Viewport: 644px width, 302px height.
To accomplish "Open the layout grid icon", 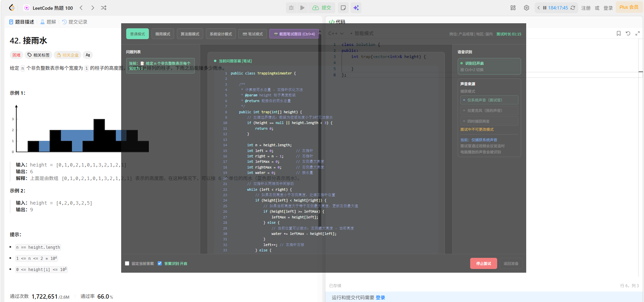I will (513, 8).
